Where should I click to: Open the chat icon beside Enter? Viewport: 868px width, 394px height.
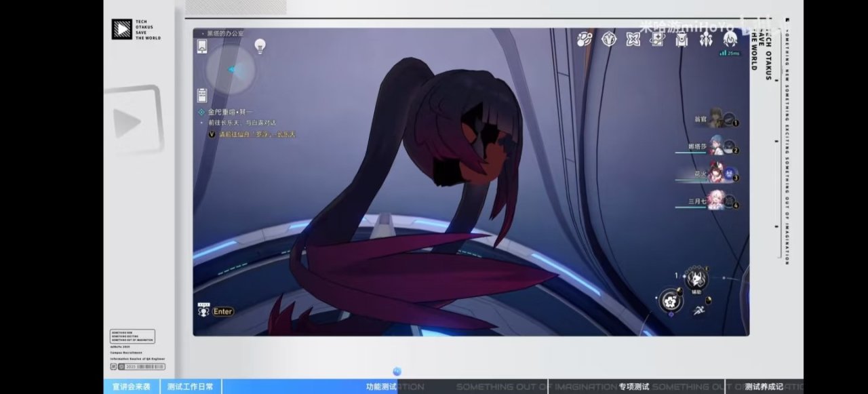pyautogui.click(x=203, y=311)
